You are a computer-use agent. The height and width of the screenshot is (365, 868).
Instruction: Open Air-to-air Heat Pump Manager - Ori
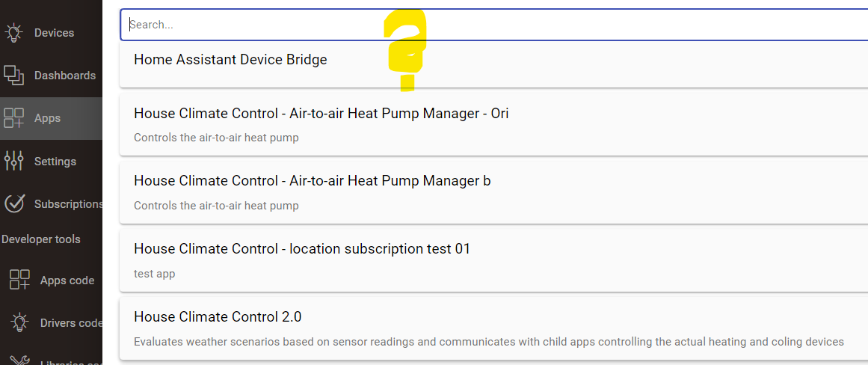[321, 114]
